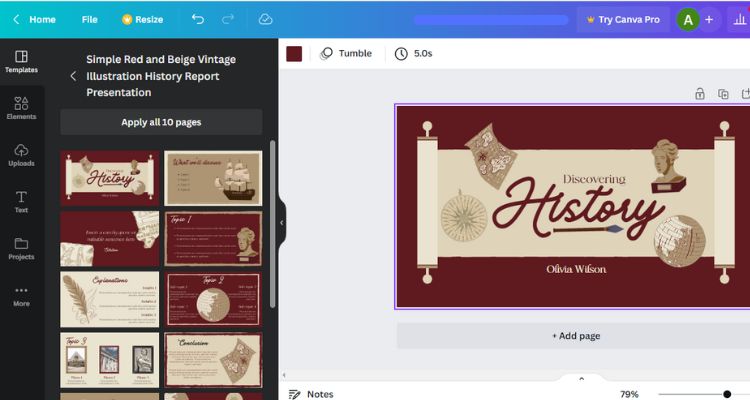Open the Notes panel

coord(311,394)
